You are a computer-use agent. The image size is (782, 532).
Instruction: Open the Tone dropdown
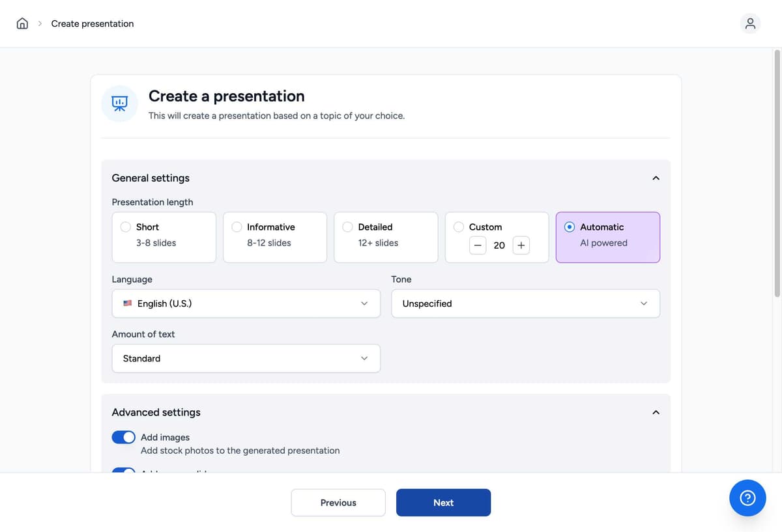coord(526,303)
